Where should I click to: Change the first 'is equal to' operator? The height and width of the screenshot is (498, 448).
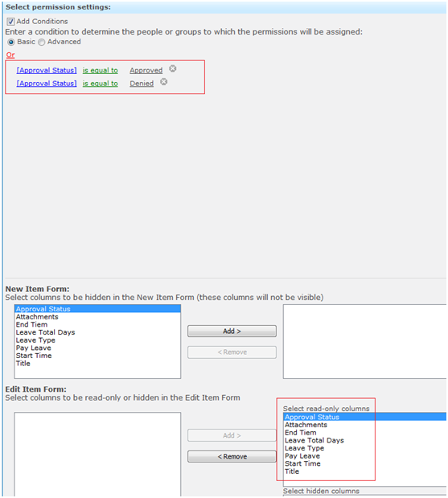click(101, 70)
